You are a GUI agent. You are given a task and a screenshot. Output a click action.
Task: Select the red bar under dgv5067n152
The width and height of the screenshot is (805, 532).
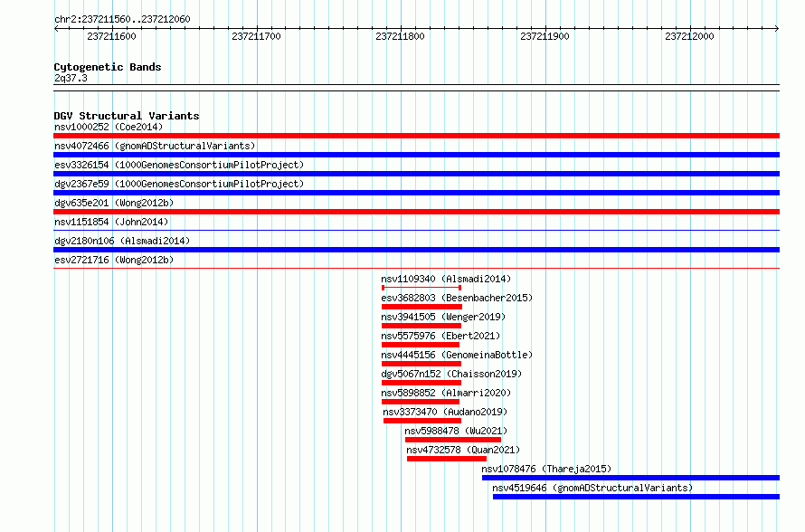(x=421, y=383)
